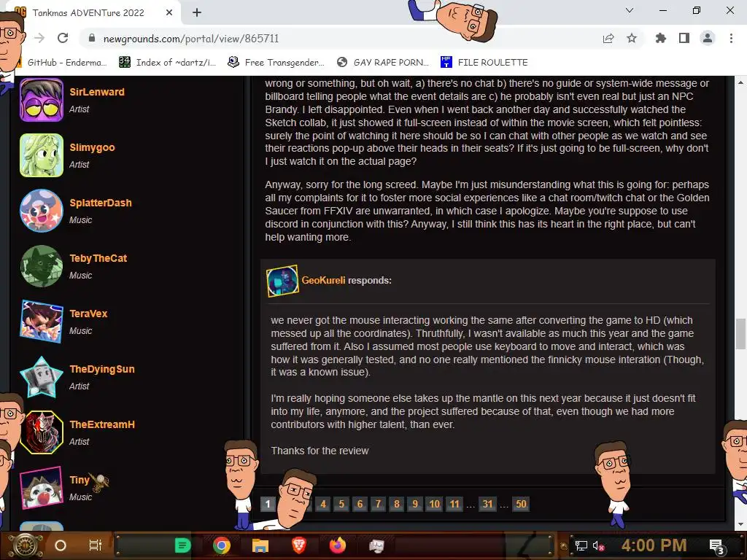Open Tiny's profile link
The width and height of the screenshot is (747, 560).
click(80, 480)
